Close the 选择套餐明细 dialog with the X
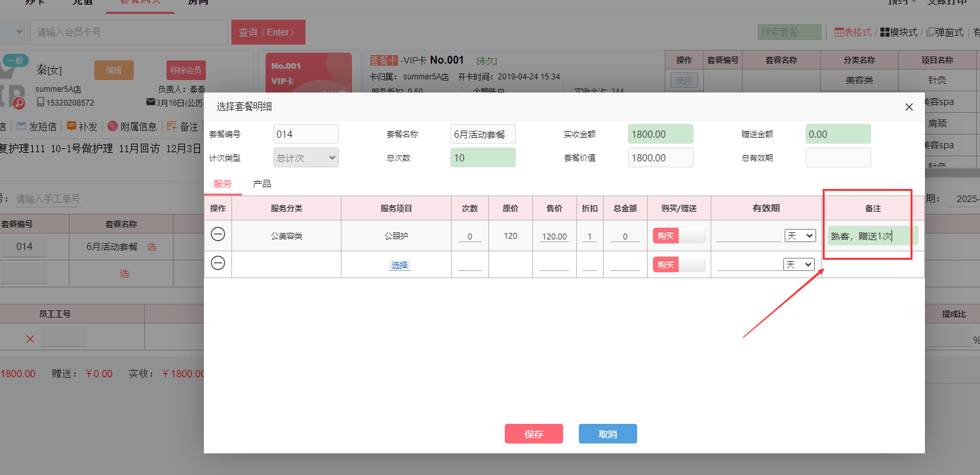This screenshot has width=980, height=475. click(909, 107)
